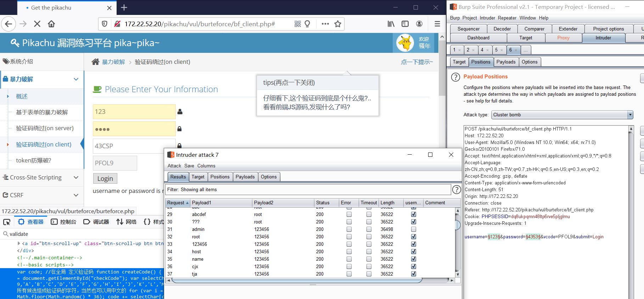
Task: Focus the username field containing 123
Action: 134,112
